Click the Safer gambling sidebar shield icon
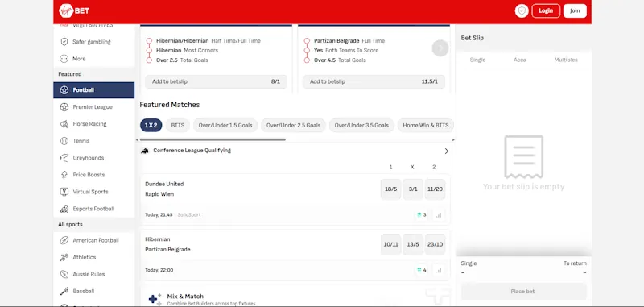This screenshot has width=644, height=307. (x=64, y=42)
